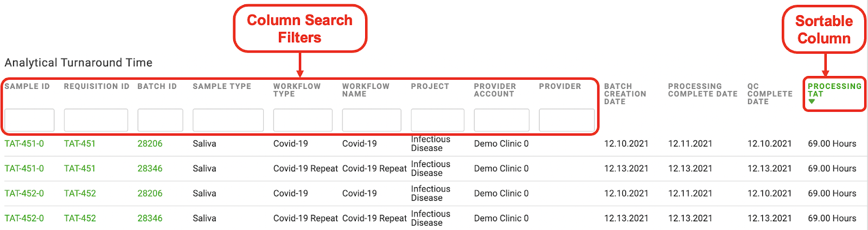This screenshot has height=230, width=868.
Task: Click the Batch Creation Date column header
Action: click(x=625, y=94)
